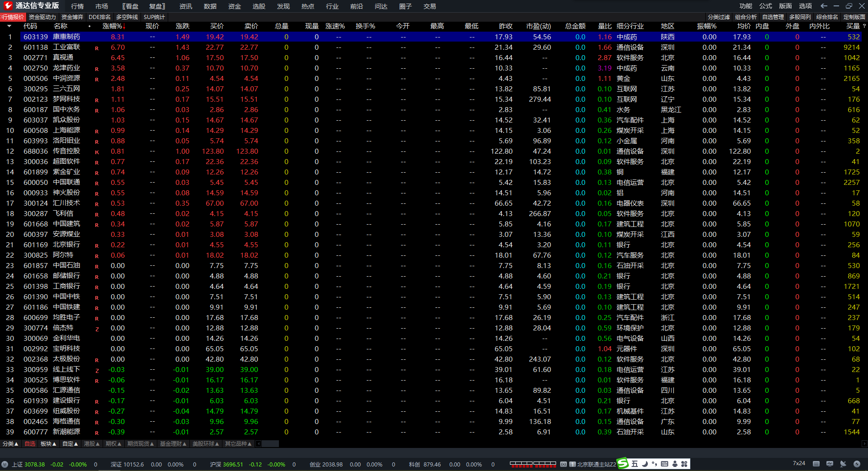Click the four-leaf toolbox icon in input toolbar
Viewport: 868px width, 471px height.
coord(684,464)
